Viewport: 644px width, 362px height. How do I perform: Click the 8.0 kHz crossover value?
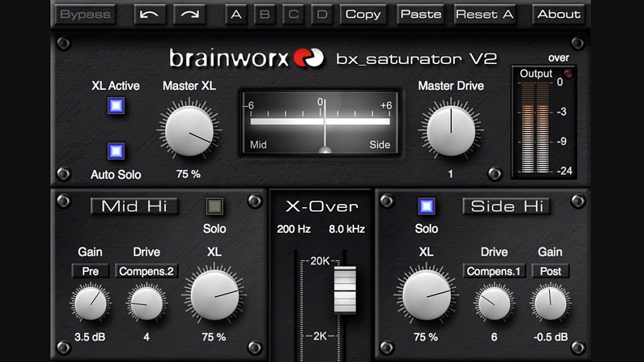347,229
